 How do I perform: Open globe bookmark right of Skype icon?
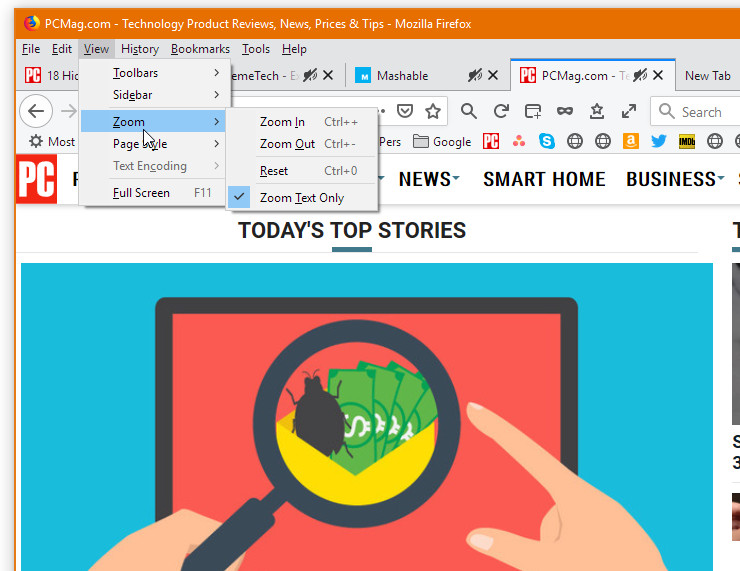[575, 141]
